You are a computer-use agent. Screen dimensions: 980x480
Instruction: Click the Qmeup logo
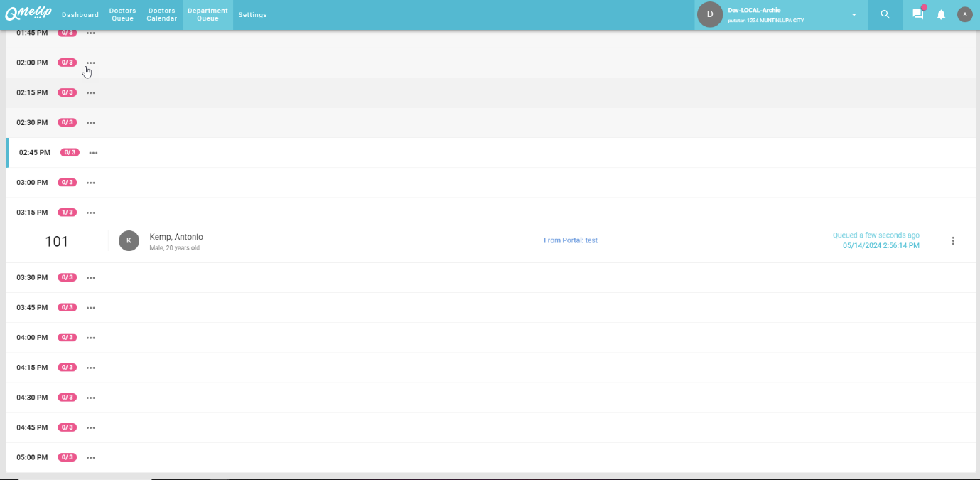click(28, 14)
